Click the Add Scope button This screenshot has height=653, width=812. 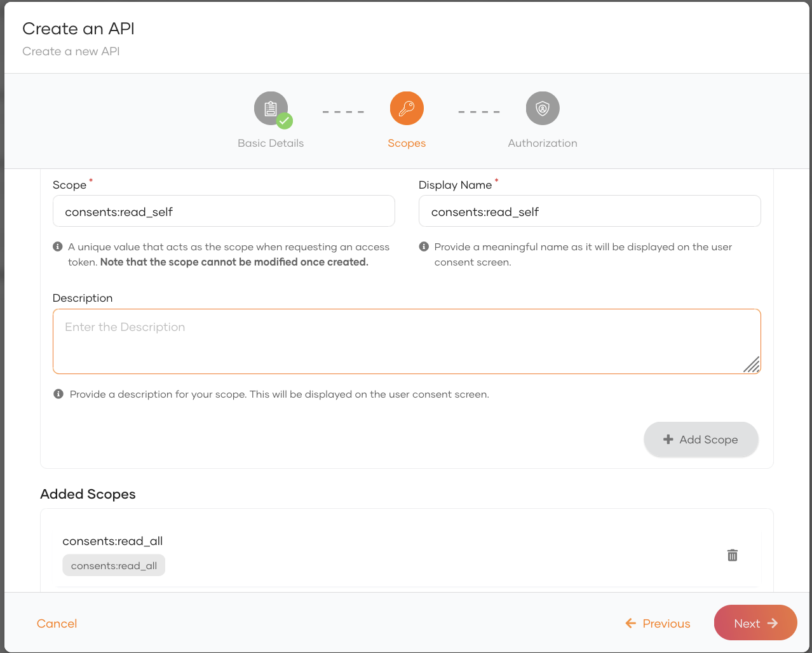pos(701,440)
